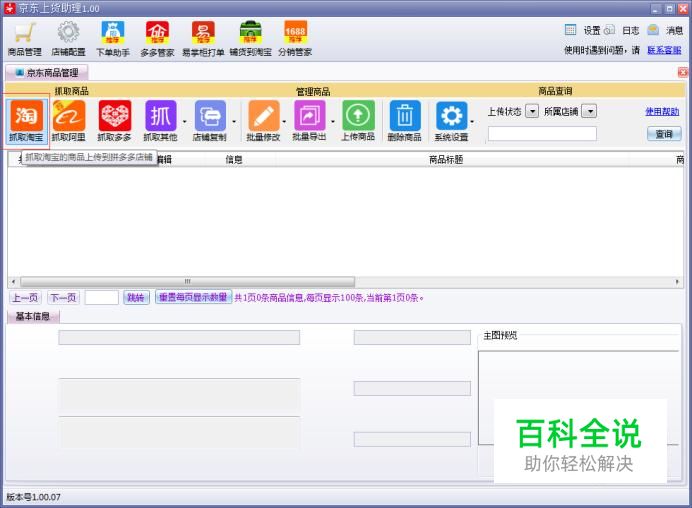Click scrollbar left arrow of table
692x508 pixels.
click(x=14, y=282)
